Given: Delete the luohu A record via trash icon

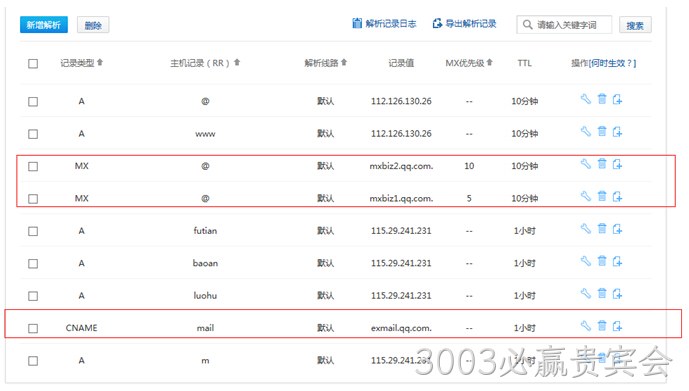Looking at the screenshot, I should pyautogui.click(x=602, y=293).
